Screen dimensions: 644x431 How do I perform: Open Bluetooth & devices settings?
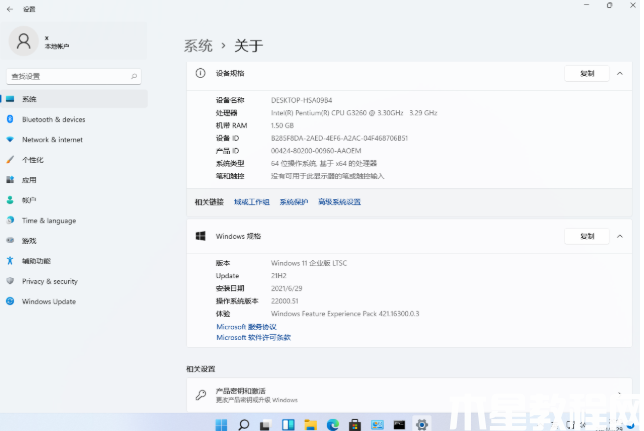tap(74, 119)
